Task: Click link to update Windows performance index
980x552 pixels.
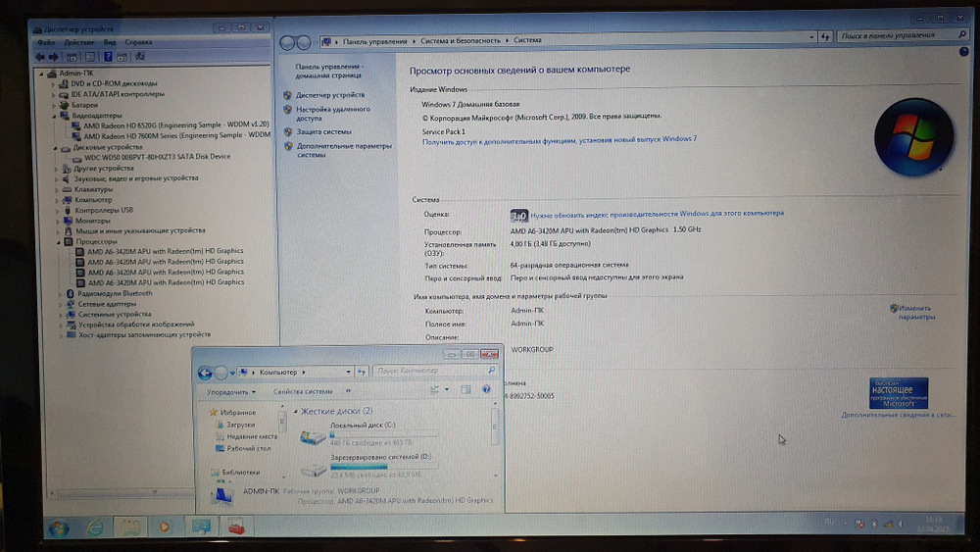Action: [657, 214]
